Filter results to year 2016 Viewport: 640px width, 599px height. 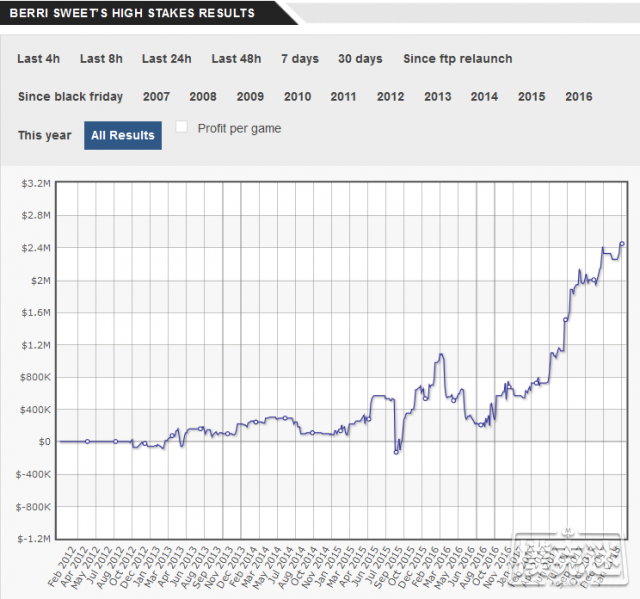579,97
